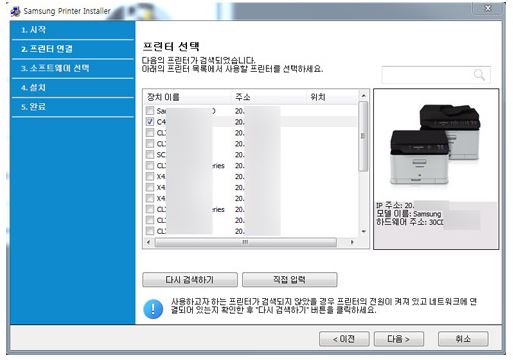The width and height of the screenshot is (513, 360).
Task: Sort by the 장치 이름 column header
Action: (x=188, y=97)
